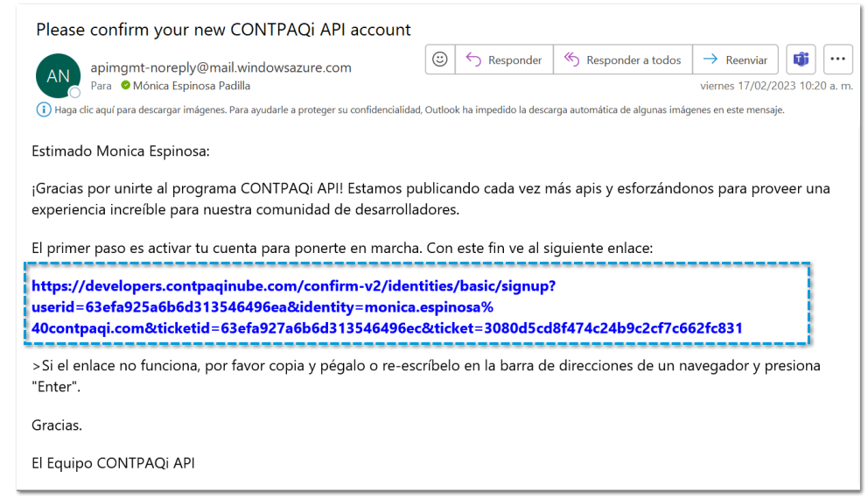
Task: Click the green presence status icon
Action: [x=126, y=85]
